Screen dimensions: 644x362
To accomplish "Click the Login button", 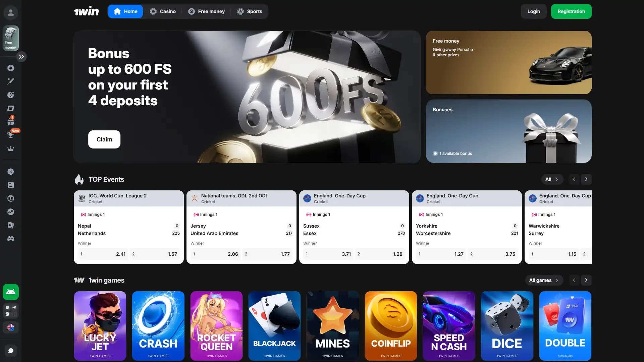I will pos(534,11).
